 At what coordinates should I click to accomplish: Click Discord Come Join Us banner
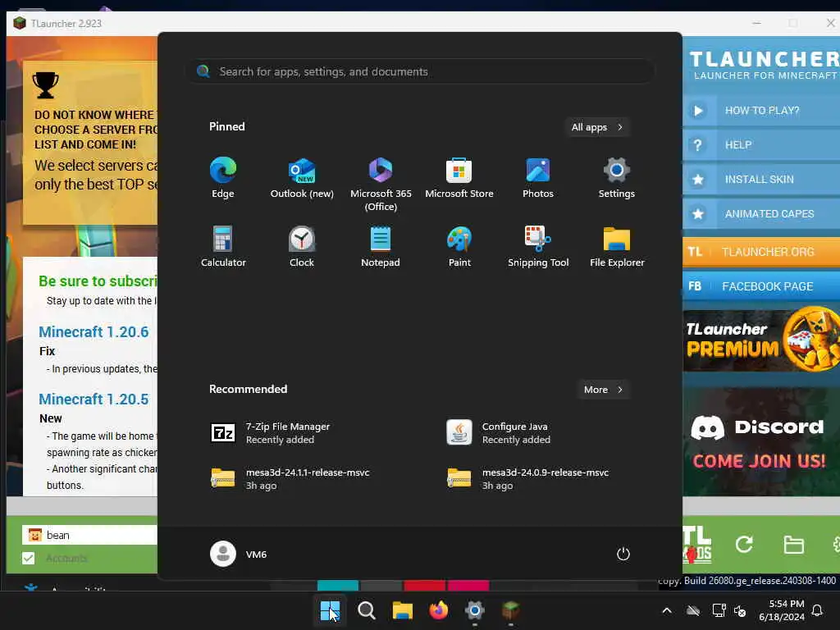[761, 442]
